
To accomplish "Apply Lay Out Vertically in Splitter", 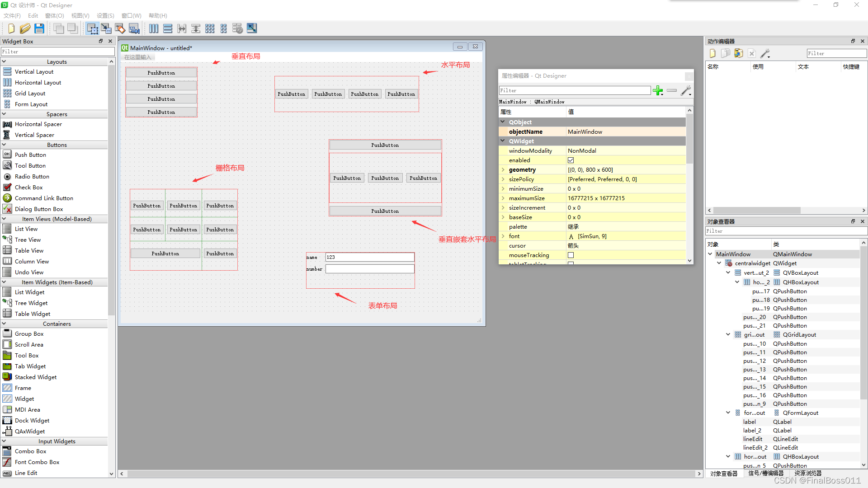I will click(196, 28).
